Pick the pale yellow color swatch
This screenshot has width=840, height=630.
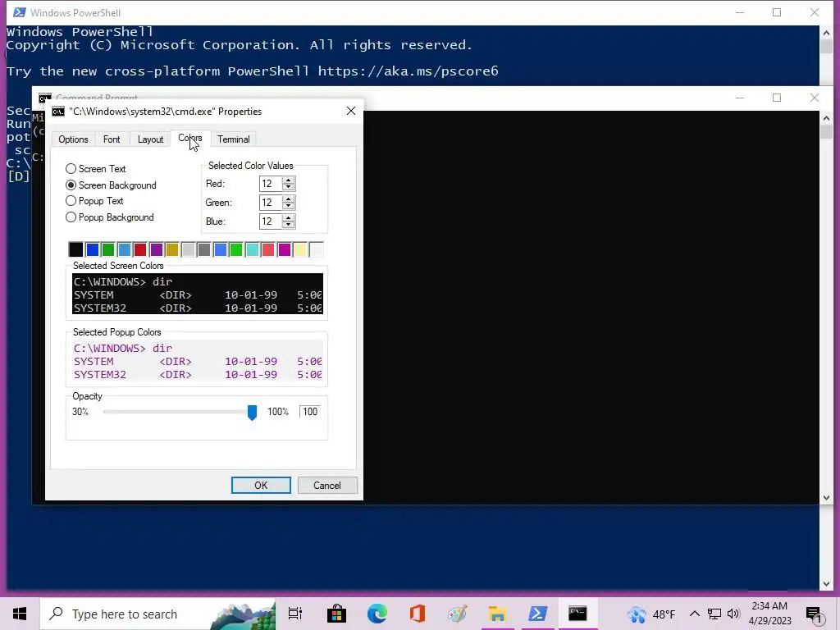[300, 249]
